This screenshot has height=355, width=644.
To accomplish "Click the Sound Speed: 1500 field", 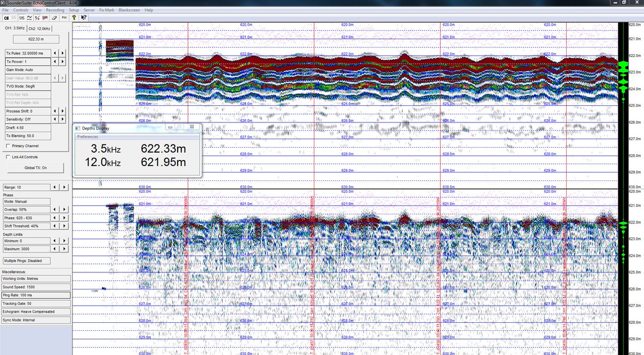I will coord(36,287).
